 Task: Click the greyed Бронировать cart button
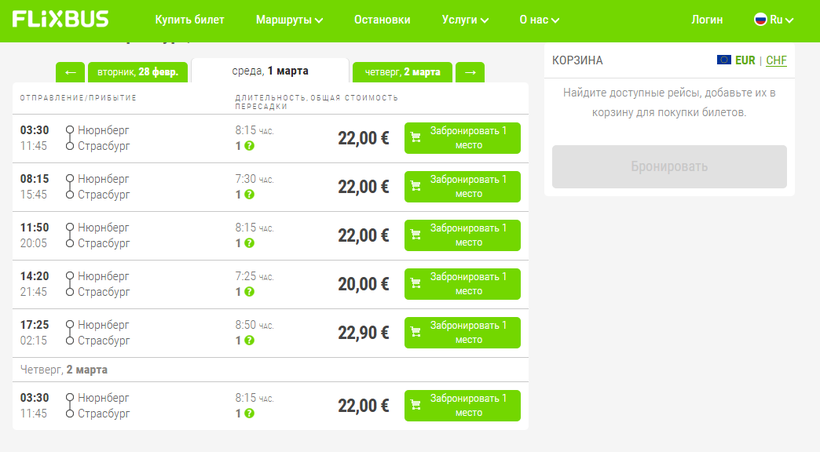click(x=669, y=167)
